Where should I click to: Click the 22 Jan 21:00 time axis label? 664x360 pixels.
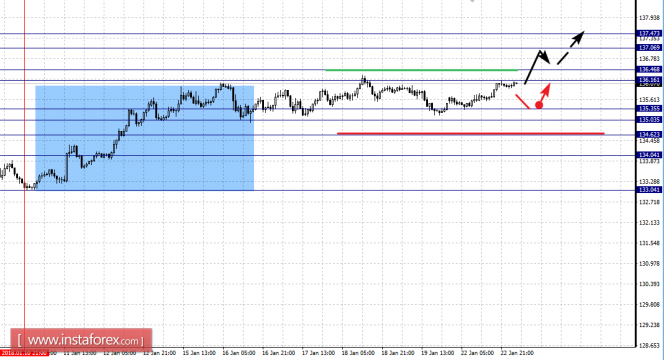tap(517, 353)
